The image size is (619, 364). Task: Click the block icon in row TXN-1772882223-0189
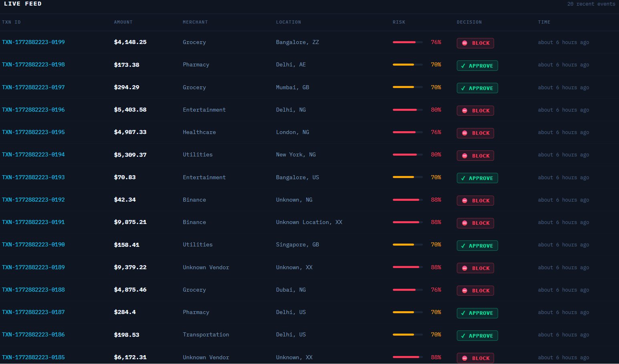pyautogui.click(x=464, y=268)
